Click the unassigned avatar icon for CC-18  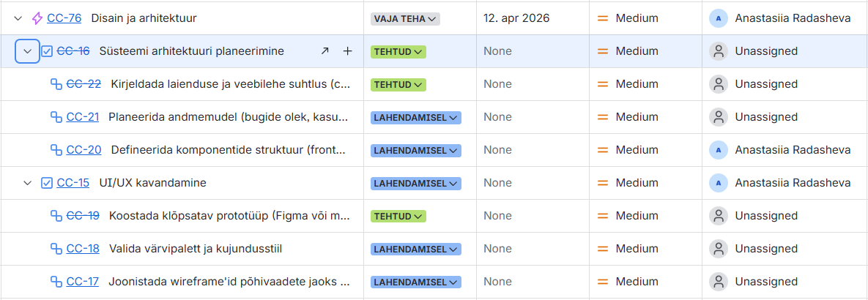point(718,249)
